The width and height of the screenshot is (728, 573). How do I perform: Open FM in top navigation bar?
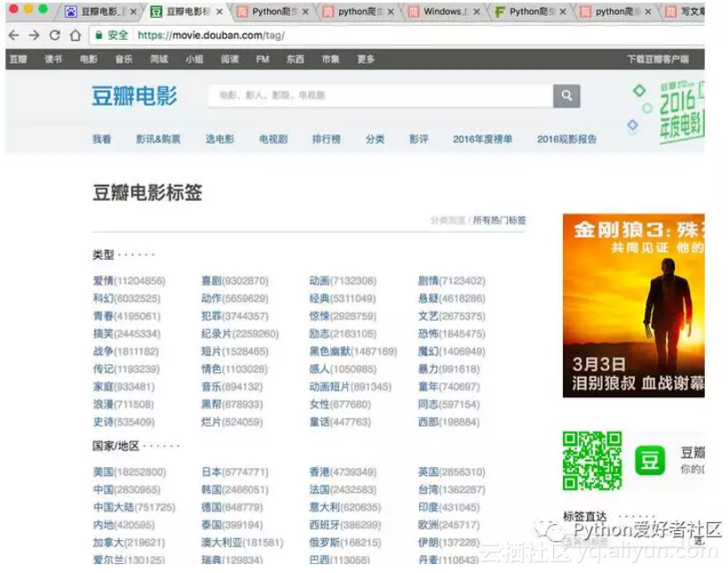262,59
